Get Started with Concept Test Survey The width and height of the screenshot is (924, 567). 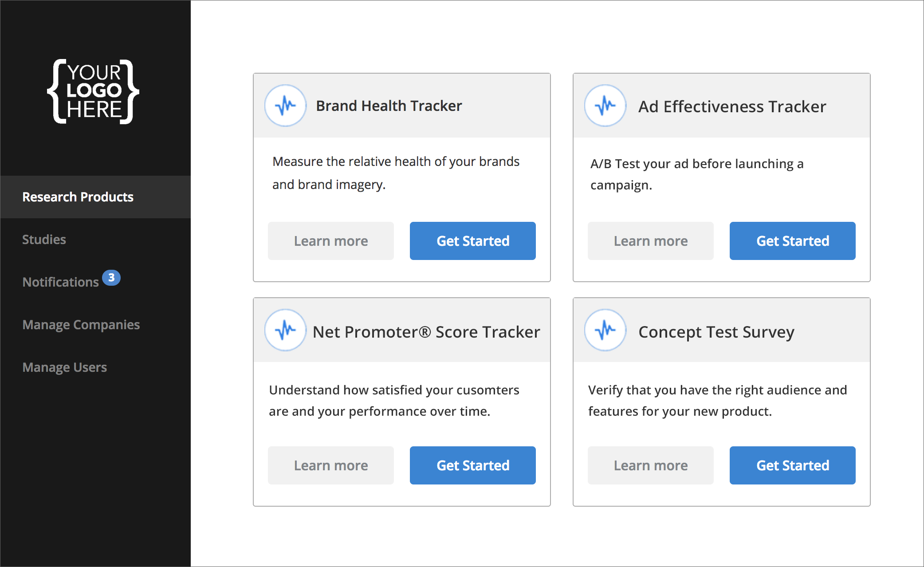tap(793, 465)
